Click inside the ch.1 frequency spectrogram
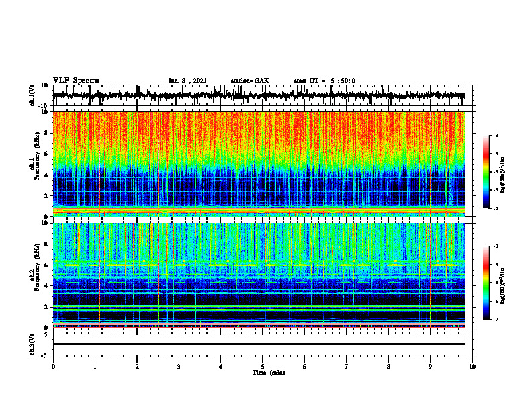This screenshot has height=411, width=532. pos(259,164)
